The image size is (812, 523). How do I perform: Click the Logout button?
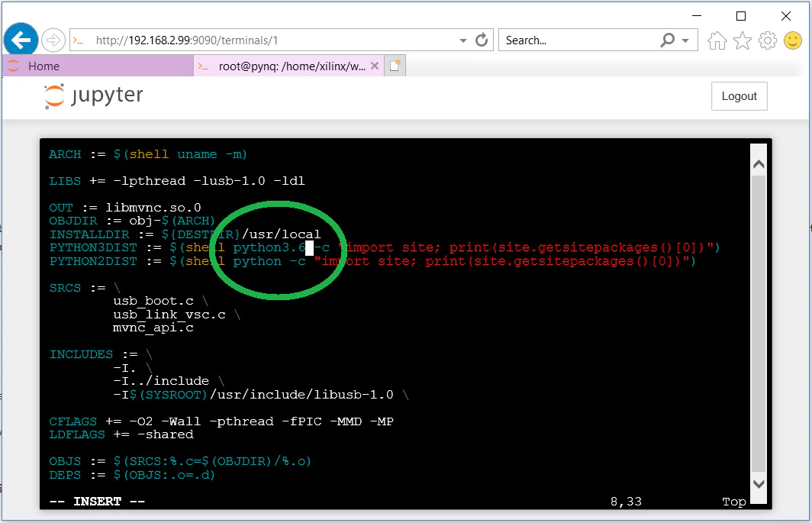[739, 96]
